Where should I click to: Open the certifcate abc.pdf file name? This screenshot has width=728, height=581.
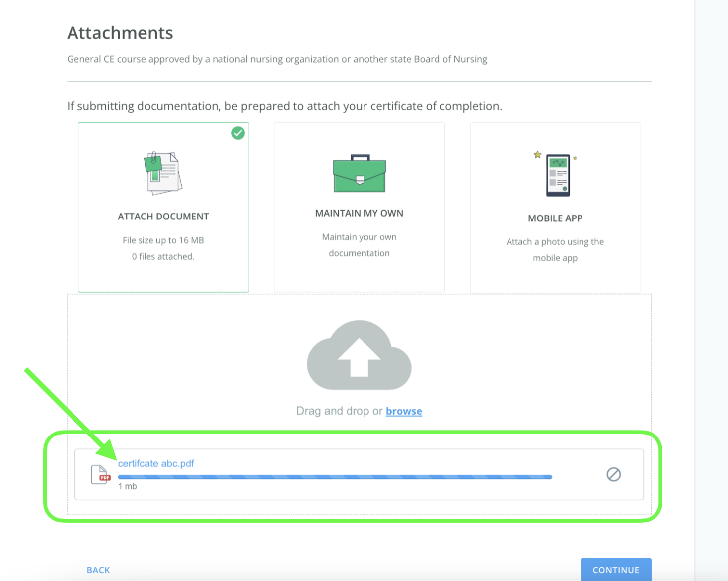point(156,463)
